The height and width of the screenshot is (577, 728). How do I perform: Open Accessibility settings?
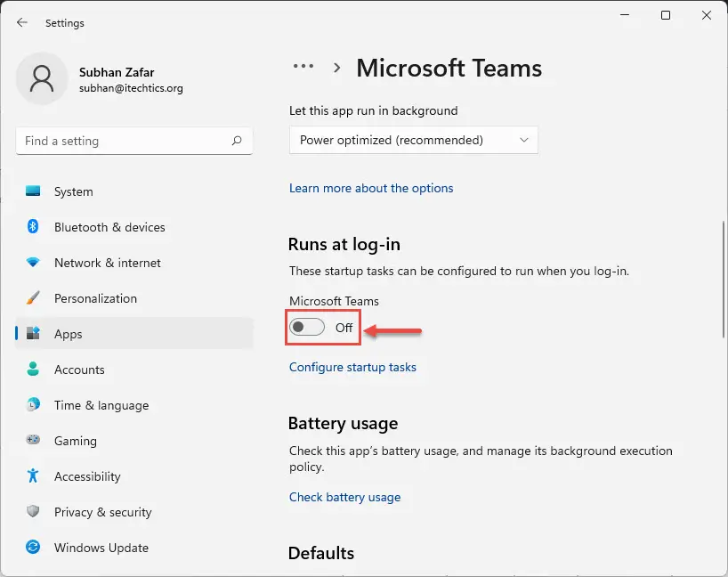(x=134, y=476)
